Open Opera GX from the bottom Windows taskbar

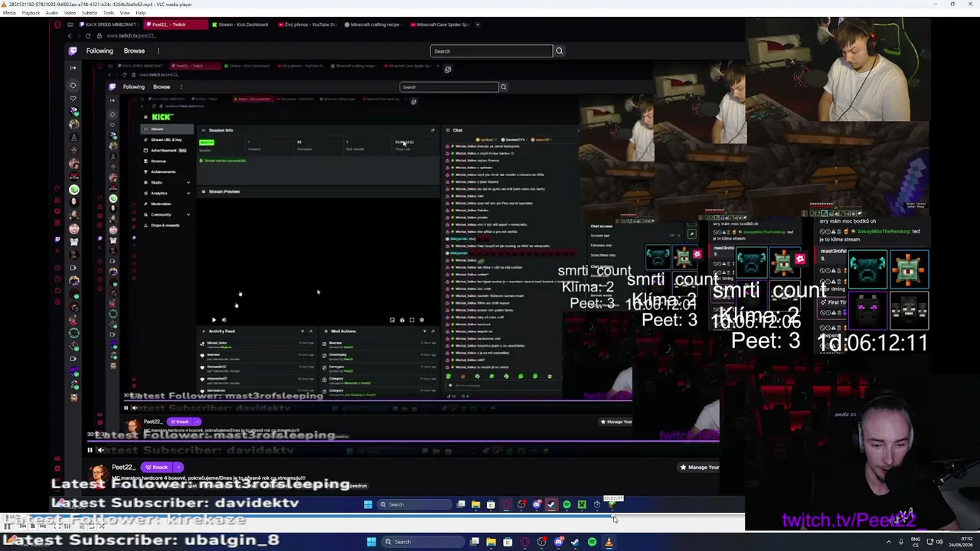coord(524,542)
